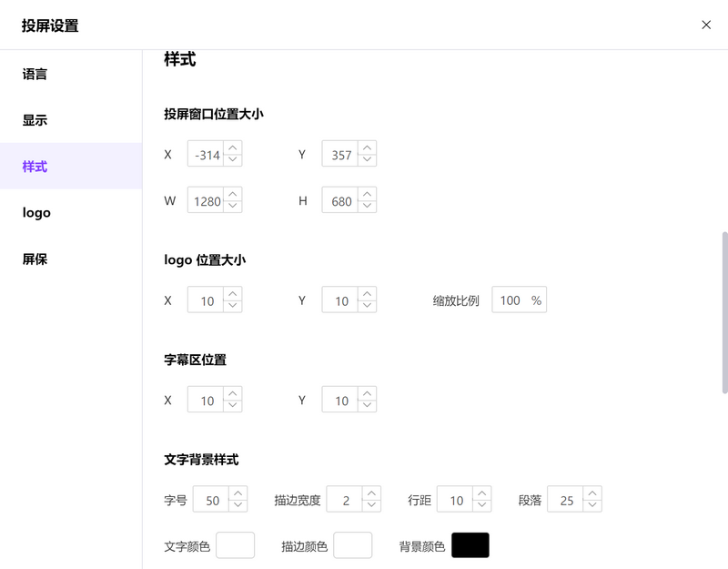The height and width of the screenshot is (569, 728).
Task: Open the 文字颜色 color swatch
Action: pos(235,545)
